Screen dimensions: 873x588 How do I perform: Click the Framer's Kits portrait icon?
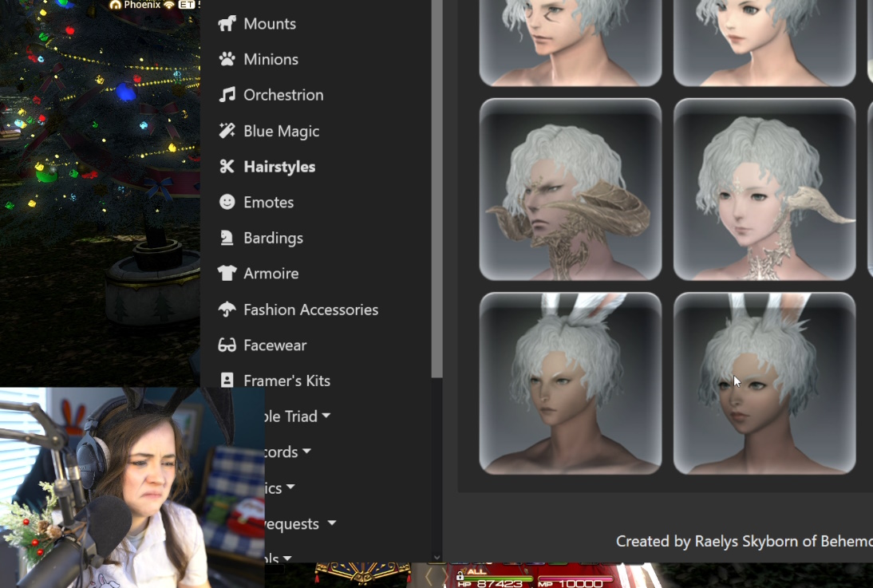click(227, 381)
